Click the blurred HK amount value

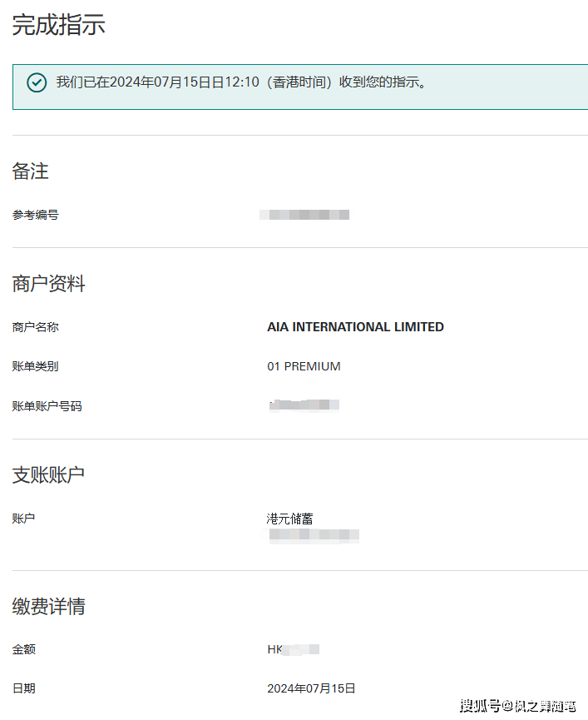[293, 649]
